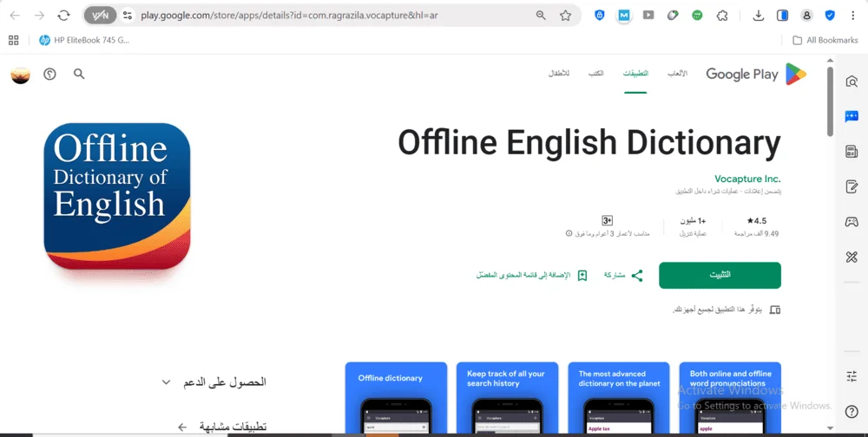Viewport: 868px width, 437px height.
Task: Click the zoom magnifier icon in address bar
Action: click(541, 16)
